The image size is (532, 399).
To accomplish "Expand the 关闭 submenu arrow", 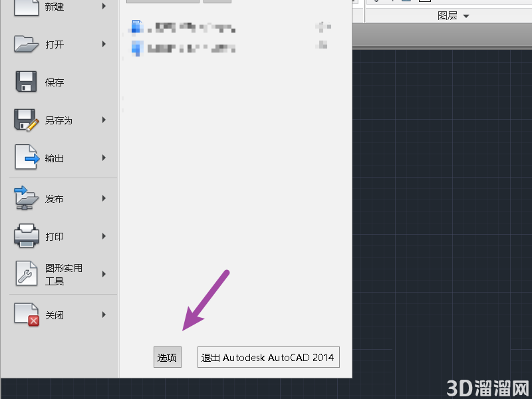I will point(104,315).
